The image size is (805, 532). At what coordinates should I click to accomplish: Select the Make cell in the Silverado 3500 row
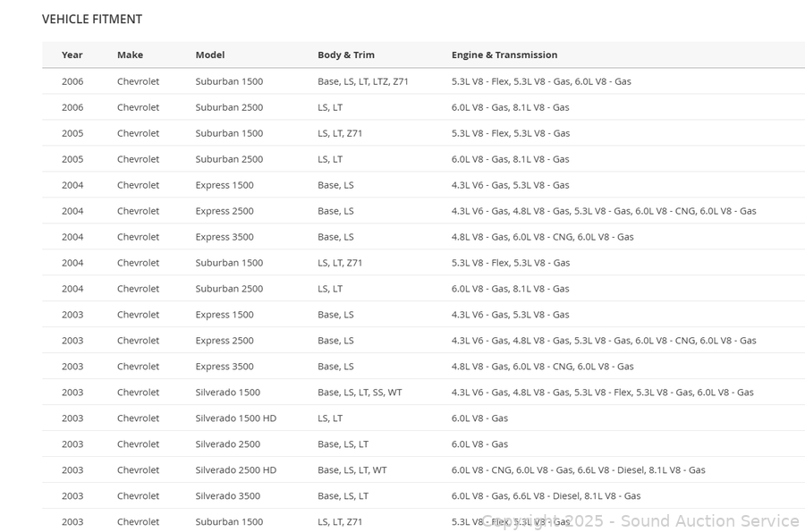pyautogui.click(x=138, y=495)
